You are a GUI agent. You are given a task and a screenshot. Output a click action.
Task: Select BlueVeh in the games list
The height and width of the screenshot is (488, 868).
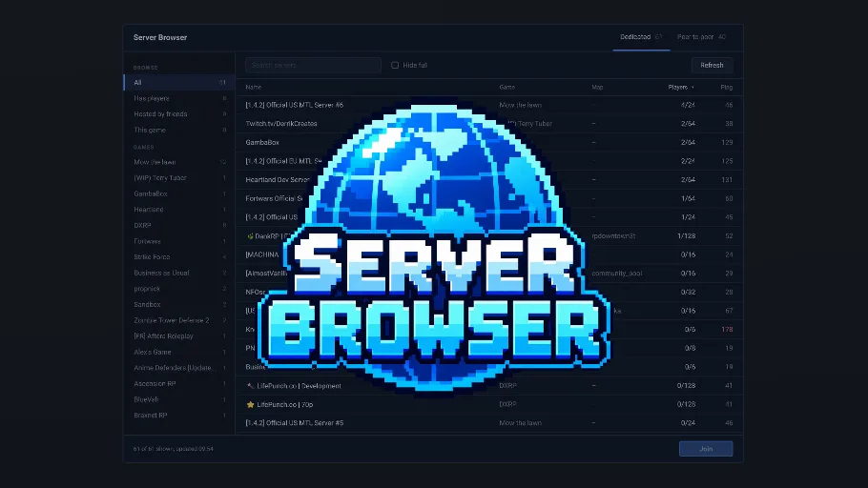pyautogui.click(x=179, y=399)
